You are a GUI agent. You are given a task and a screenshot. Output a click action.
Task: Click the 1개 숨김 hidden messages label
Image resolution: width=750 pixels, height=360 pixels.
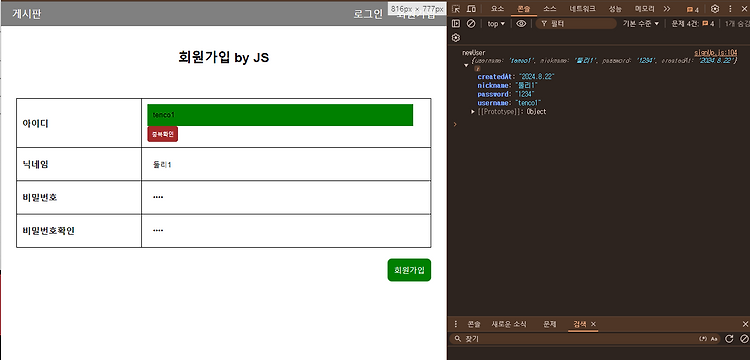[737, 23]
